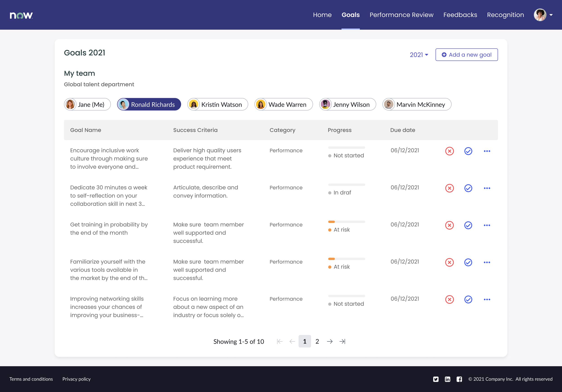Go to the Feedbacks tab
Screen dimensions: 562x392
[x=460, y=15]
